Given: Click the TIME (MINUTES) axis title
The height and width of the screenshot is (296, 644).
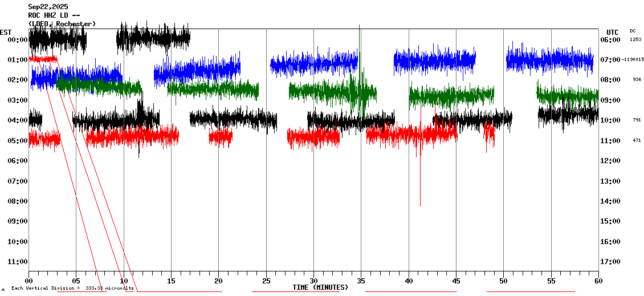Looking at the screenshot, I should (x=320, y=287).
